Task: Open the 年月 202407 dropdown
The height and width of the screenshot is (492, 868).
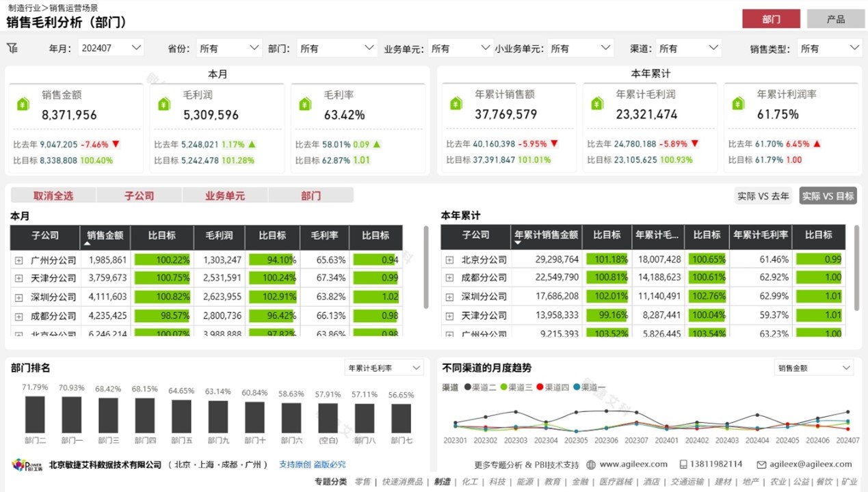Action: tap(111, 48)
